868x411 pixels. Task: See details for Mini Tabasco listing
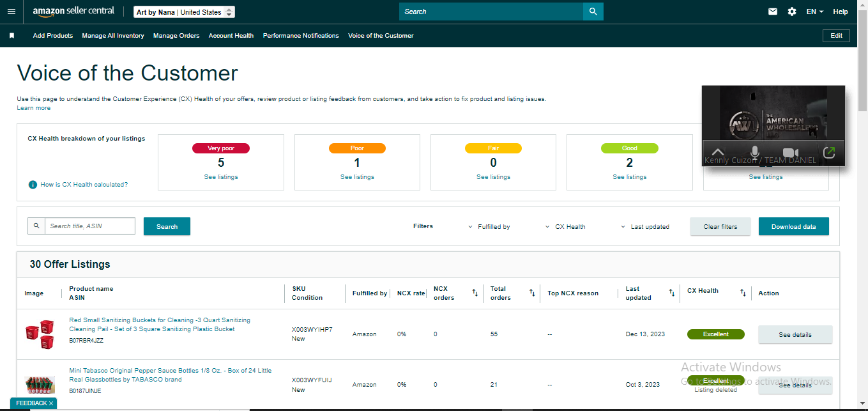coord(795,385)
